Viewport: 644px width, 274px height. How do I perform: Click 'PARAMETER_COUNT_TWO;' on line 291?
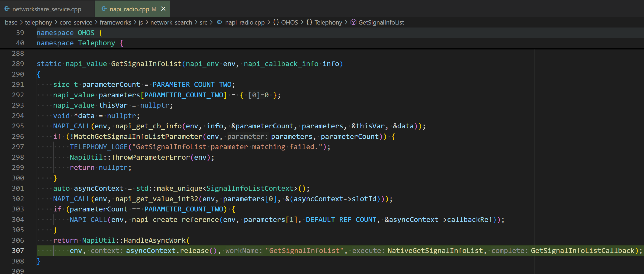coord(194,85)
